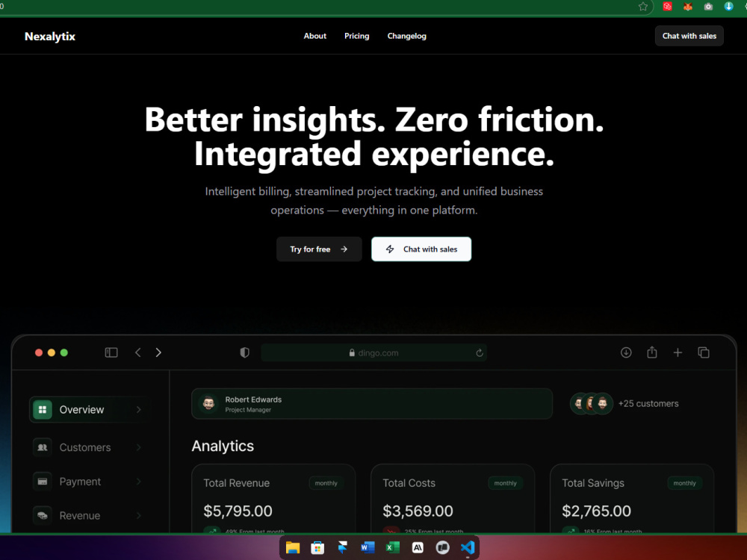The width and height of the screenshot is (747, 560).
Task: Select Payment in the sidebar
Action: click(x=90, y=482)
